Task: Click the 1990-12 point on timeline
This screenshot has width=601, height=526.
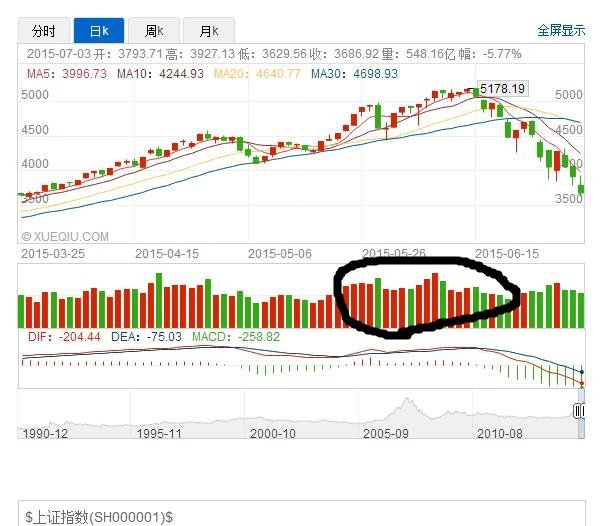Action: click(x=45, y=433)
